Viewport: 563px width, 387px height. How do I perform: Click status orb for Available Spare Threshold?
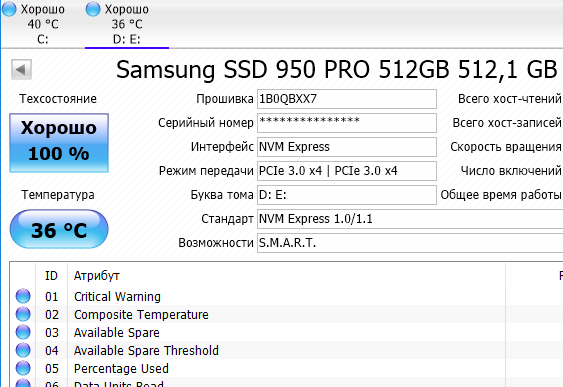(23, 350)
